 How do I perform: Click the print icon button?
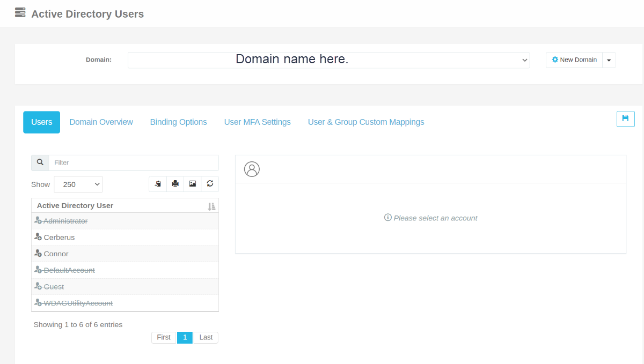tap(175, 184)
